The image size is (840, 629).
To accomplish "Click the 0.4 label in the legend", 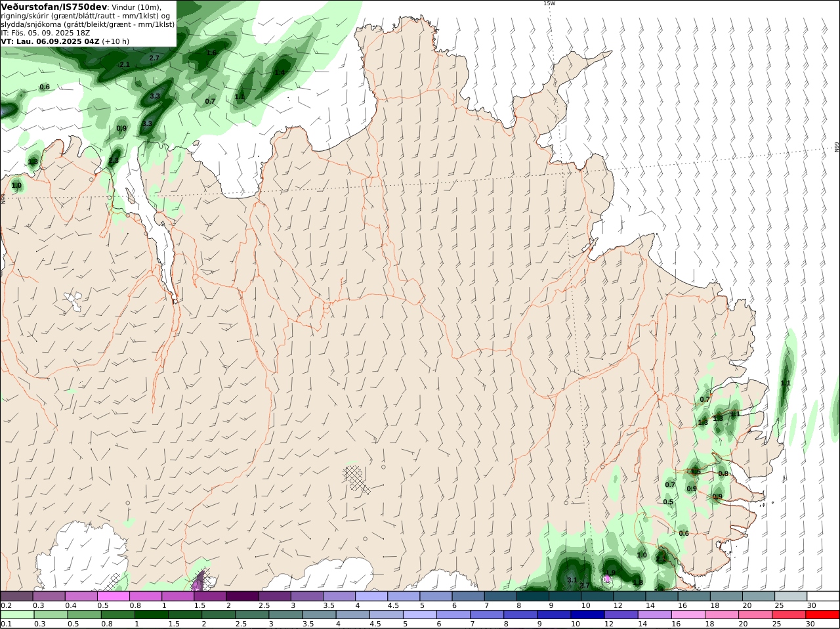I will coord(71,605).
